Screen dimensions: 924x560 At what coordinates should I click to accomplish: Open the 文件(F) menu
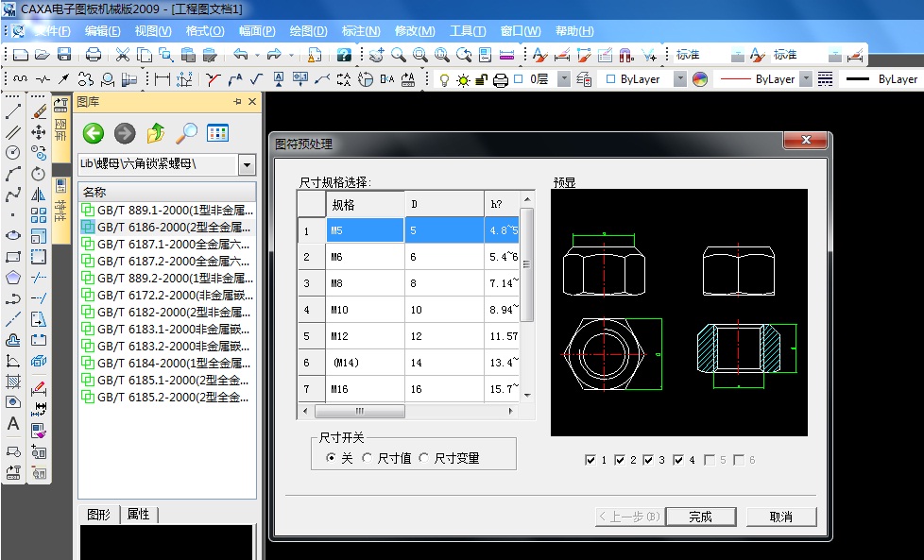click(x=53, y=30)
